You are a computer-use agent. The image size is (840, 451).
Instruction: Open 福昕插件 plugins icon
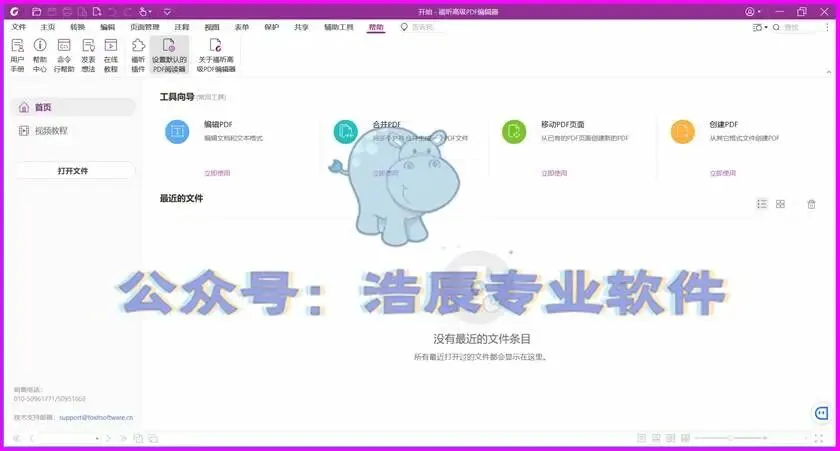coord(138,55)
